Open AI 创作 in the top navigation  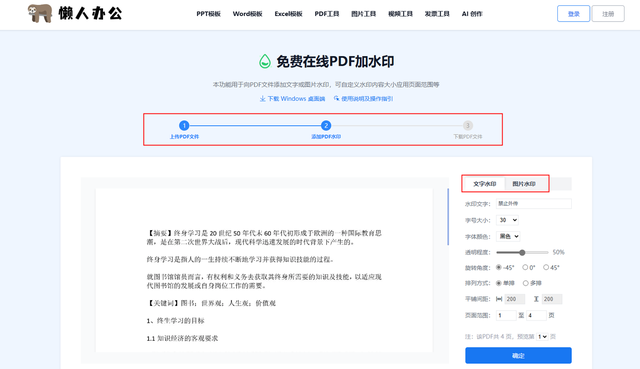tap(472, 13)
